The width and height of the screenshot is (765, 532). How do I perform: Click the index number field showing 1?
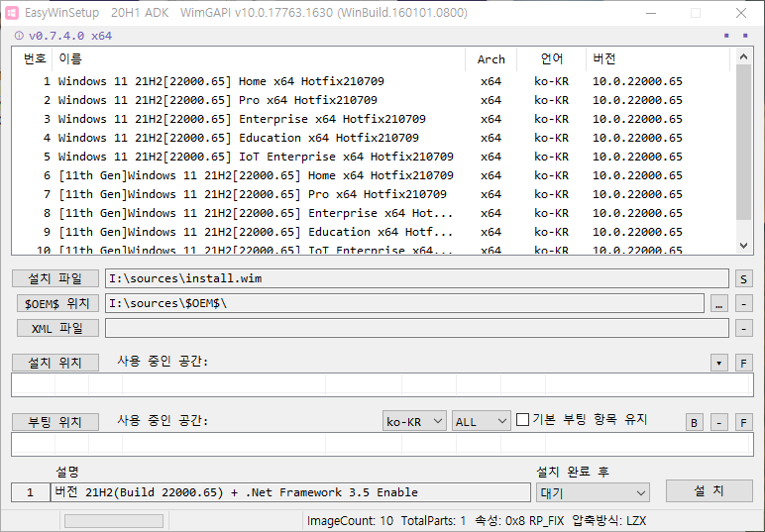[31, 492]
